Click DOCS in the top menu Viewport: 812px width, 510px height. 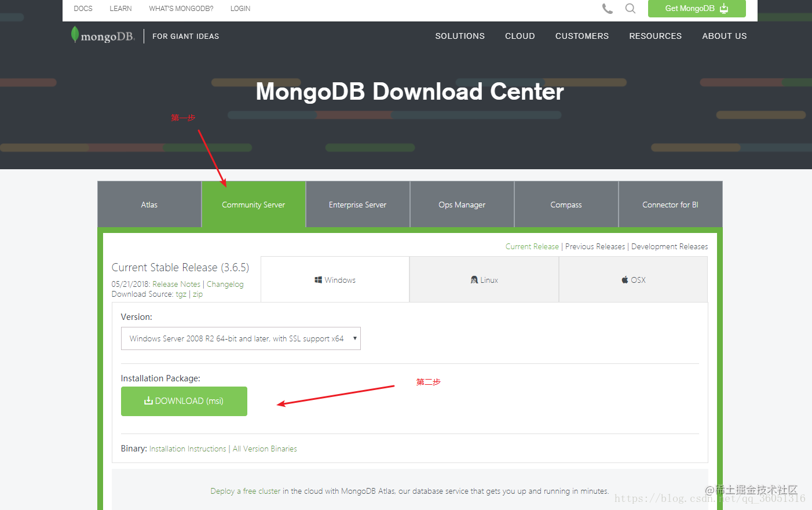(83, 8)
